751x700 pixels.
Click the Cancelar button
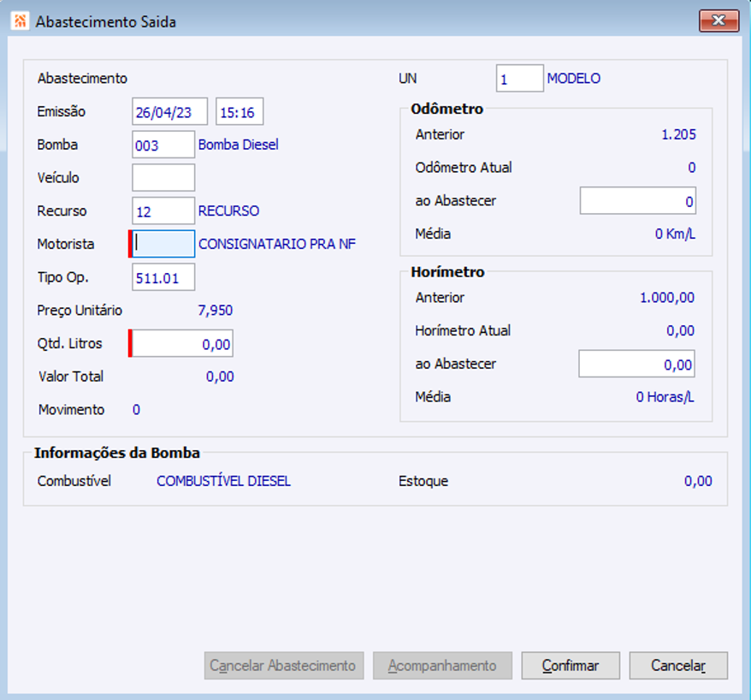(x=678, y=666)
